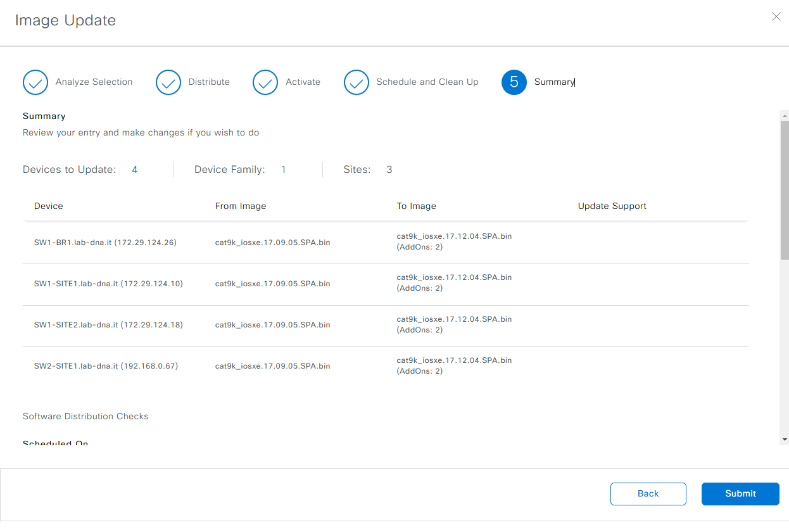Click the Software Distribution Checks label
This screenshot has width=789, height=532.
coord(85,416)
